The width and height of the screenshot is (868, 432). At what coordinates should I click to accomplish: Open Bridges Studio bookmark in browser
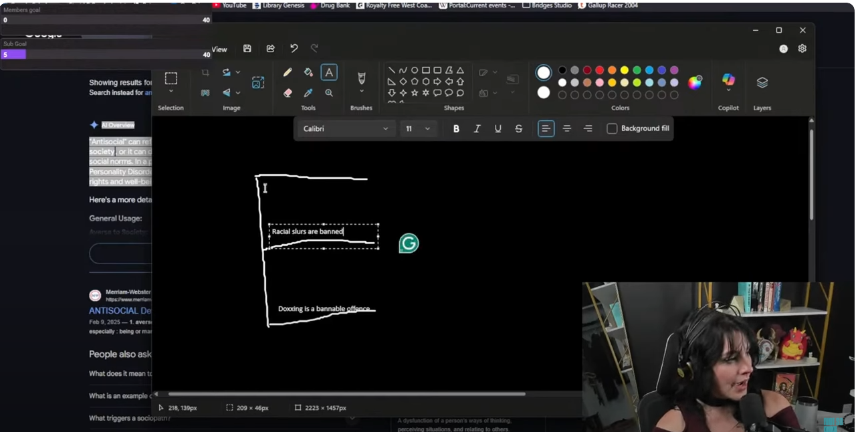click(547, 5)
